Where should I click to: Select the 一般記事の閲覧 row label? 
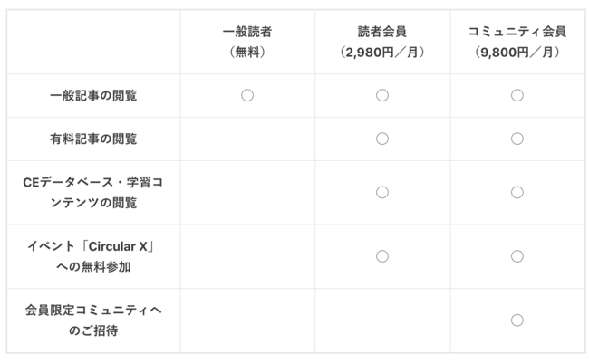(93, 95)
